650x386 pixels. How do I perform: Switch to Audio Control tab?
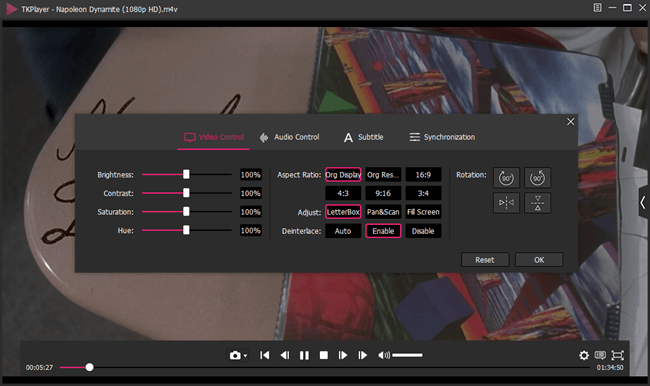pyautogui.click(x=289, y=137)
